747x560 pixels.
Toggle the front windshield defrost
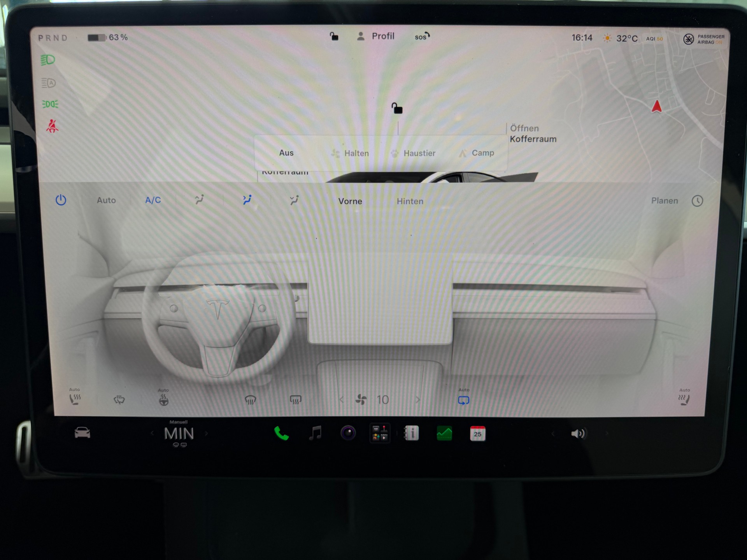point(250,400)
